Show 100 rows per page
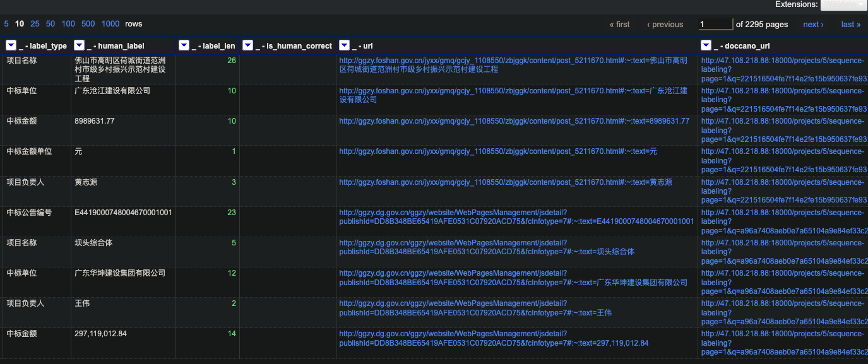 (x=68, y=23)
